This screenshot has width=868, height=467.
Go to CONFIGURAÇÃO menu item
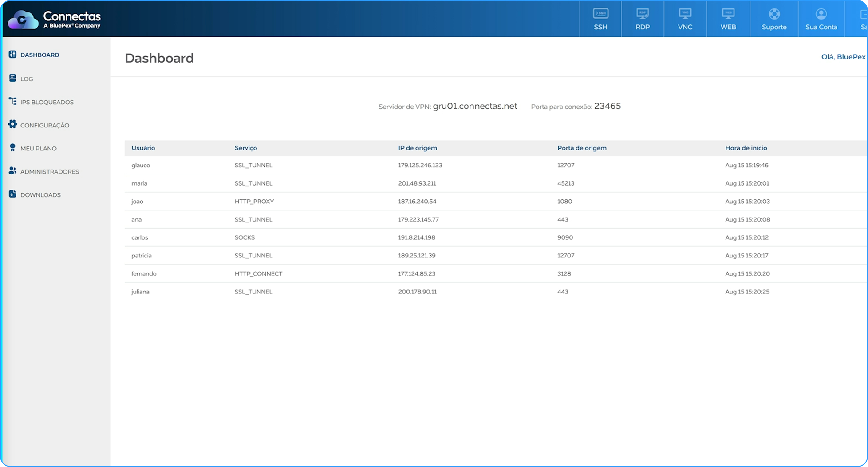(45, 125)
